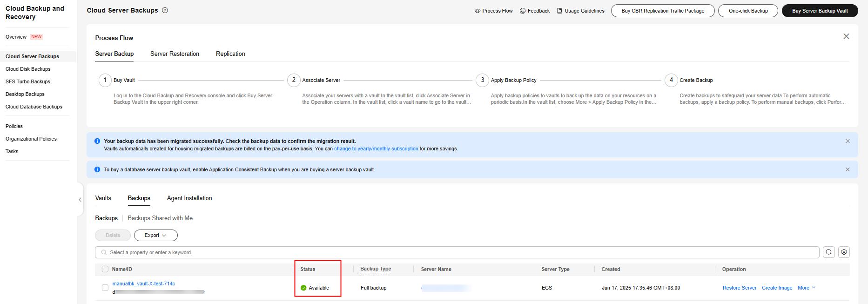The width and height of the screenshot is (868, 304).
Task: Open the Agent Installation tab
Action: click(189, 198)
